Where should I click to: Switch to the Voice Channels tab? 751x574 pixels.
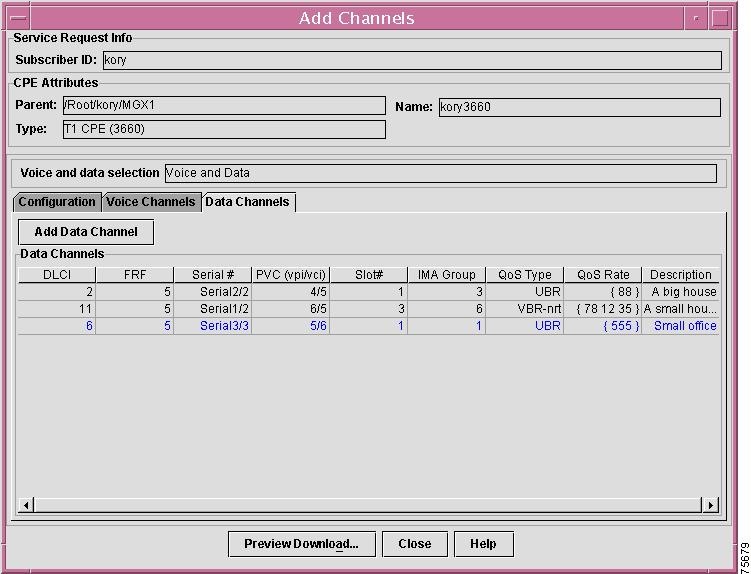(x=151, y=202)
